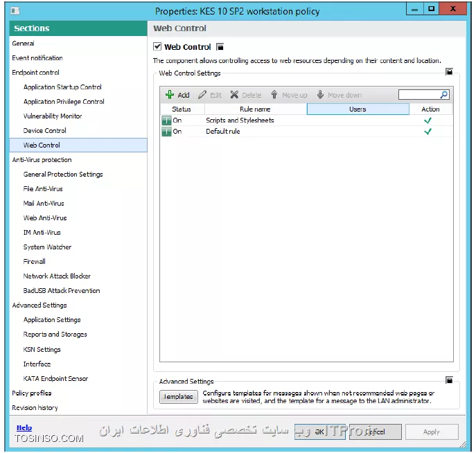Screen dimensions: 476x453
Task: Open Web Anti-Virus section
Action: [45, 218]
